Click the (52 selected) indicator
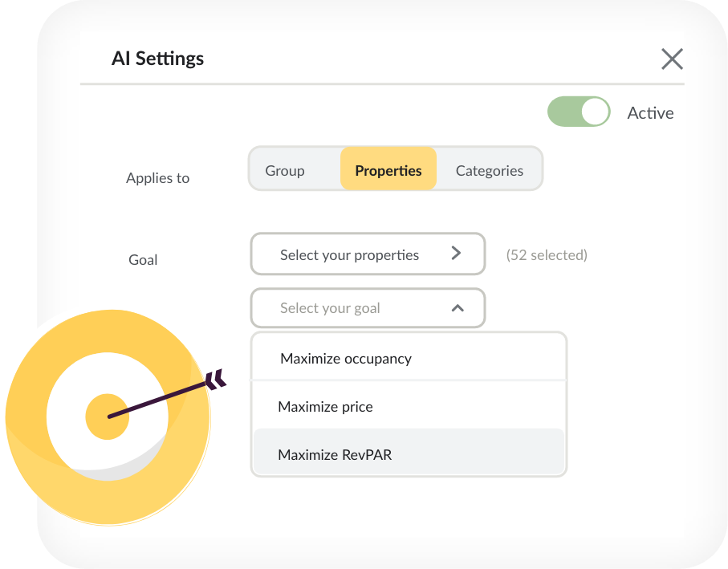The width and height of the screenshot is (728, 569). pos(547,254)
